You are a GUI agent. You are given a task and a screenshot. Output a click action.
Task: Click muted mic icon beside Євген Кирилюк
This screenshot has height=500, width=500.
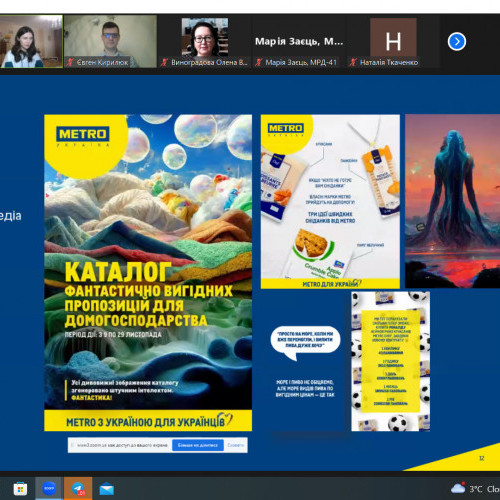coord(70,62)
